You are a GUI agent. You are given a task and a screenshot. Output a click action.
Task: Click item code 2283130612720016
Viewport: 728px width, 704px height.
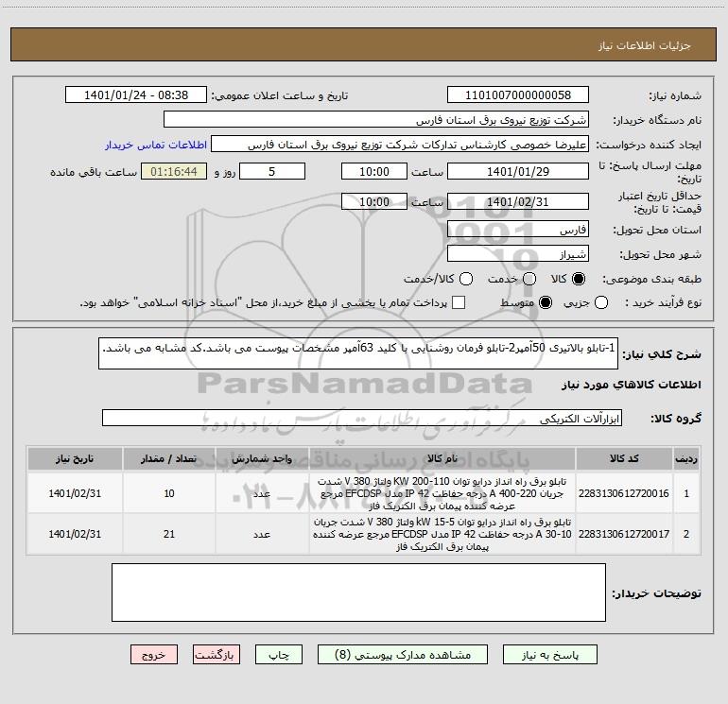(624, 493)
